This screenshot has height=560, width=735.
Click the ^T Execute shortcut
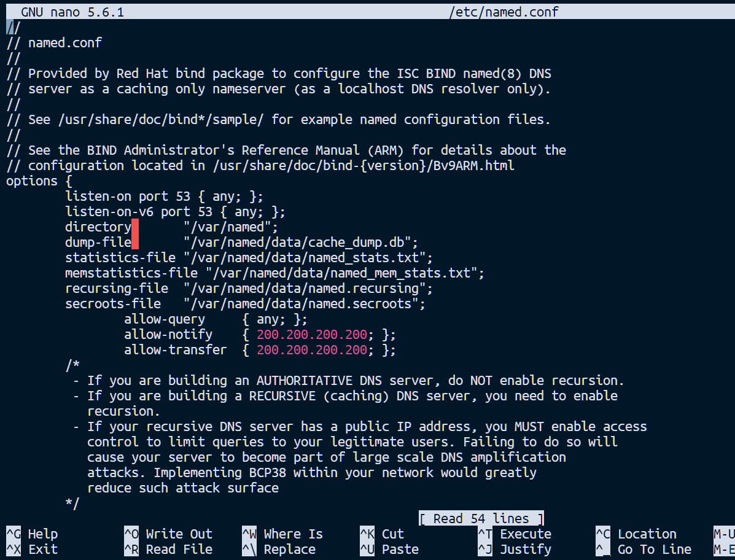514,534
